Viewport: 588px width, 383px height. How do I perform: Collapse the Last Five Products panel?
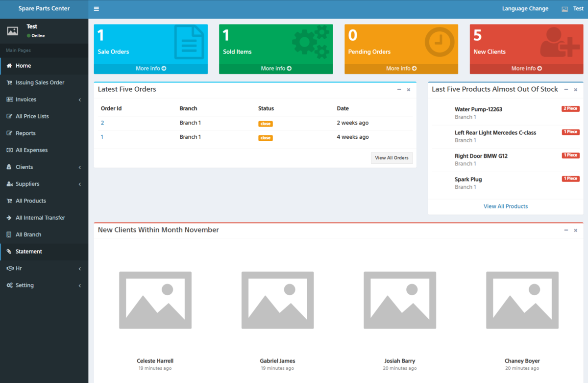(566, 90)
